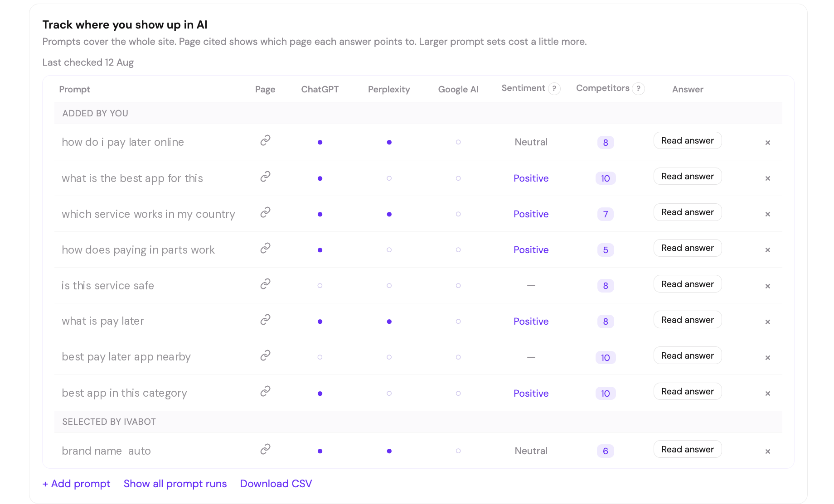Click the 'brand name auto' prompt text

[107, 451]
